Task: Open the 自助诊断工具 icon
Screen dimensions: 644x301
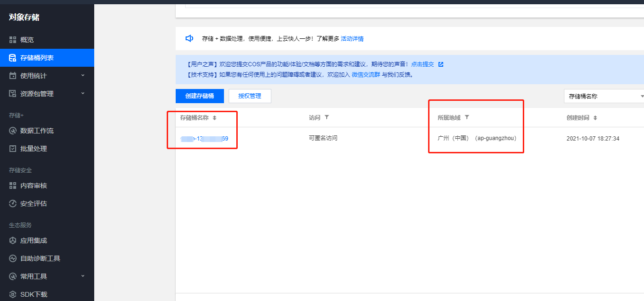Action: (x=12, y=258)
